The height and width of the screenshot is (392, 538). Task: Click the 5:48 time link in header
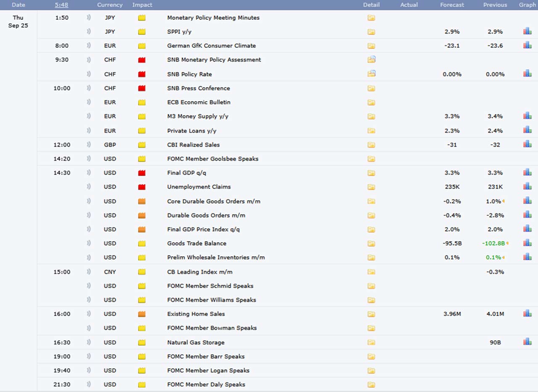(61, 5)
